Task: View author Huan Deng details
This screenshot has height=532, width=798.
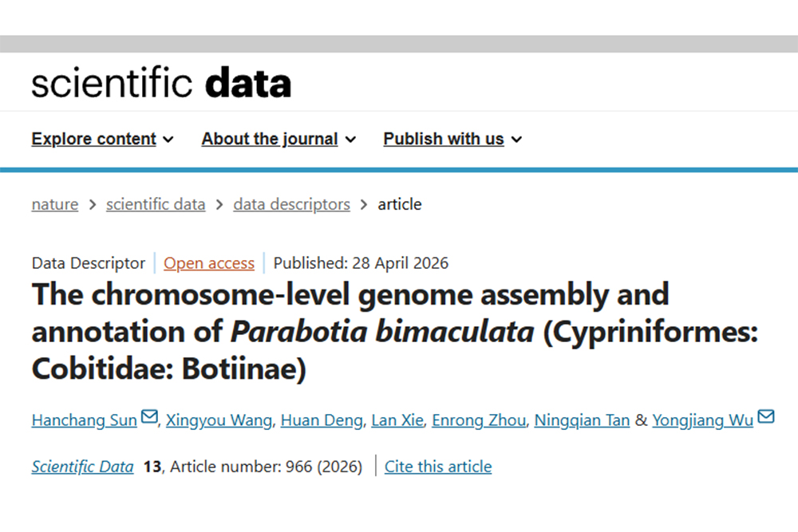Action: coord(322,420)
